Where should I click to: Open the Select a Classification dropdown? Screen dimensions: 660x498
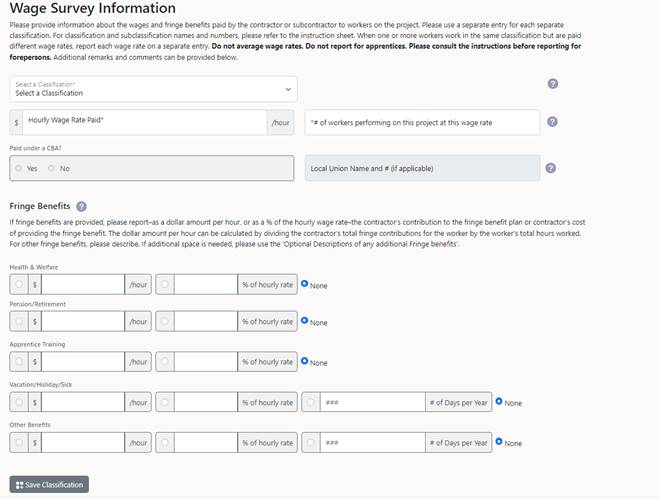tap(153, 89)
